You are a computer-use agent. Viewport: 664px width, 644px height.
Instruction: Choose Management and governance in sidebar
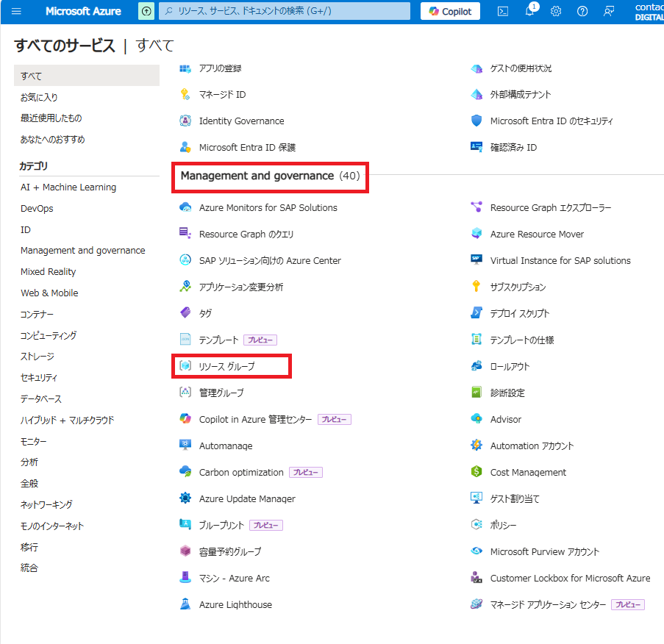pos(82,251)
